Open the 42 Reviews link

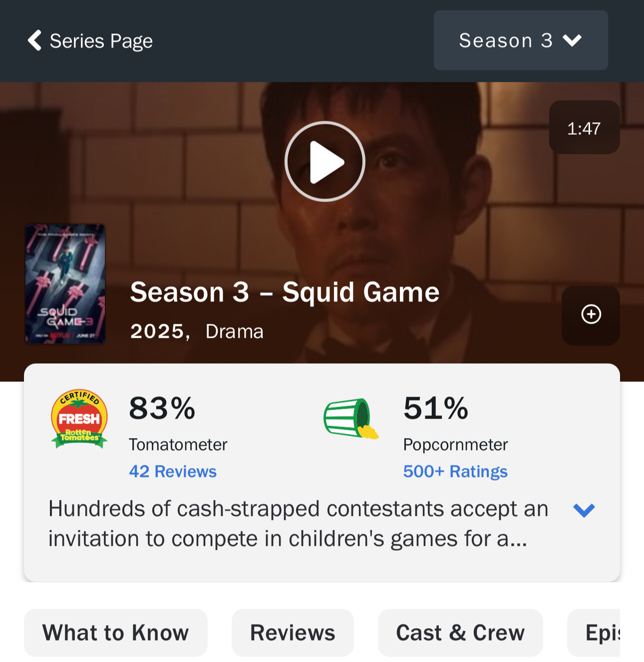[173, 471]
